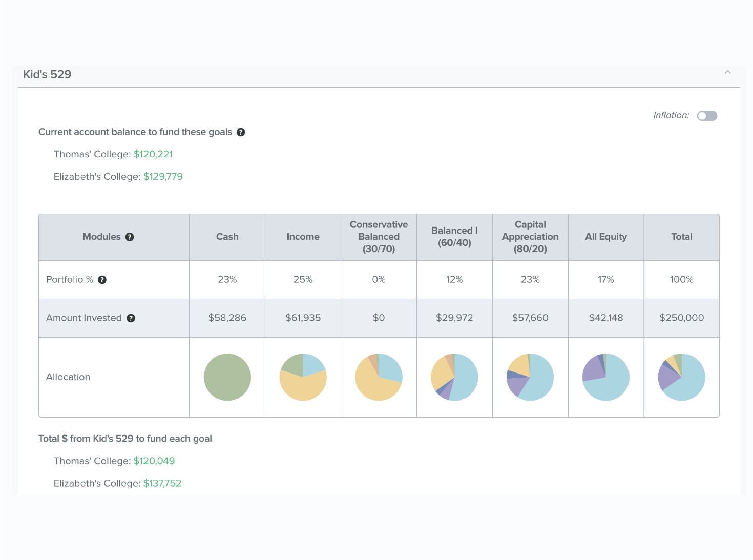Click the Amount Invested help icon

(x=131, y=318)
